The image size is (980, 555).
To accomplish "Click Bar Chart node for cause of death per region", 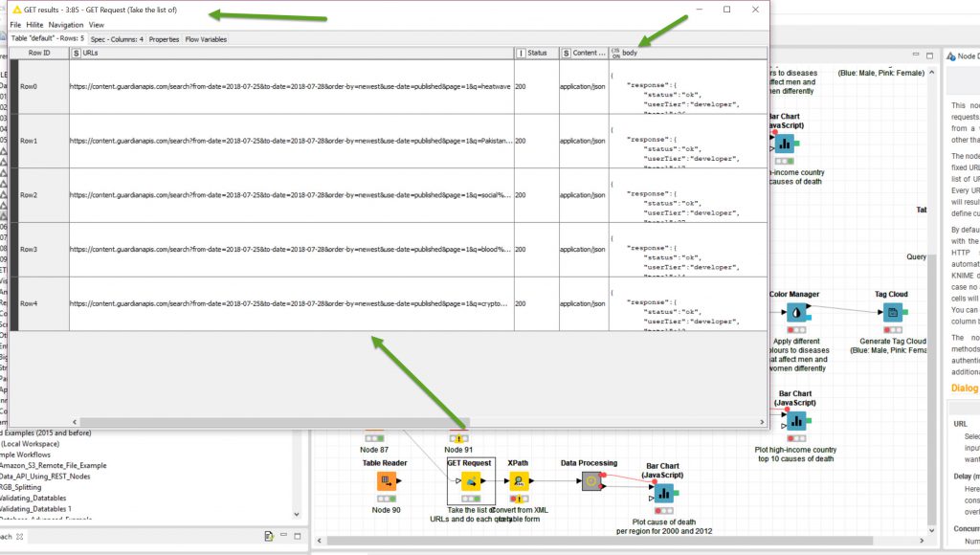I will point(661,493).
